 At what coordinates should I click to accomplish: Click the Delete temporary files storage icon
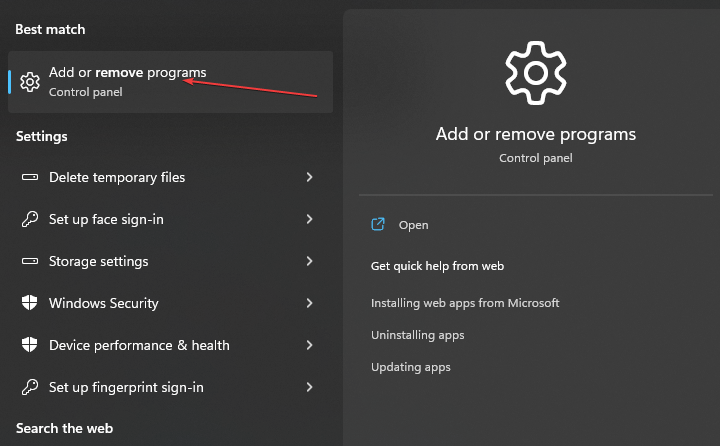(30, 177)
